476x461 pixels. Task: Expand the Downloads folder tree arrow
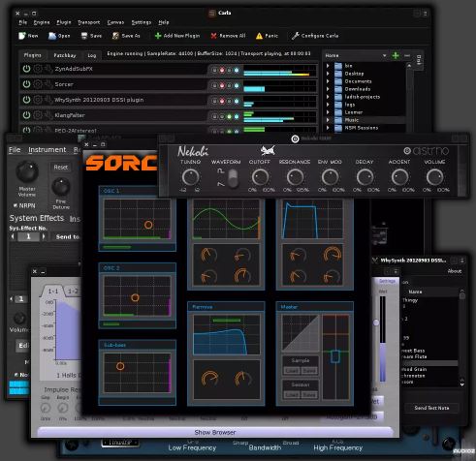pyautogui.click(x=328, y=89)
